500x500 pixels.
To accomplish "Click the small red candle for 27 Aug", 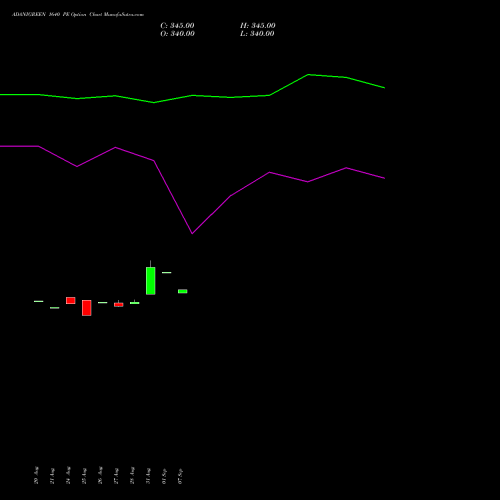I will click(119, 304).
